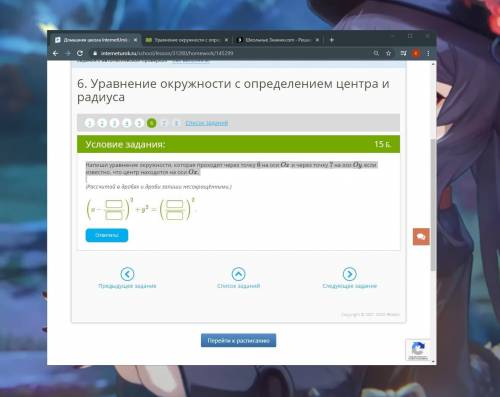Open the media control icon in toolbar
This screenshot has height=397, width=500.
[403, 53]
